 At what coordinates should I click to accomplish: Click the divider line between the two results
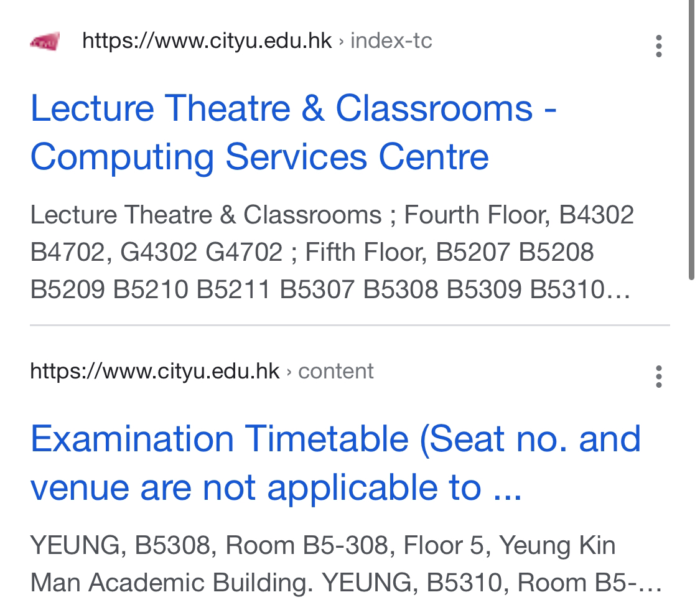pos(350,325)
